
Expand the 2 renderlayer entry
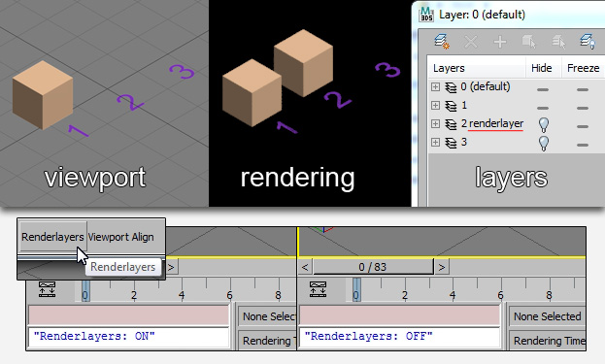coord(435,124)
